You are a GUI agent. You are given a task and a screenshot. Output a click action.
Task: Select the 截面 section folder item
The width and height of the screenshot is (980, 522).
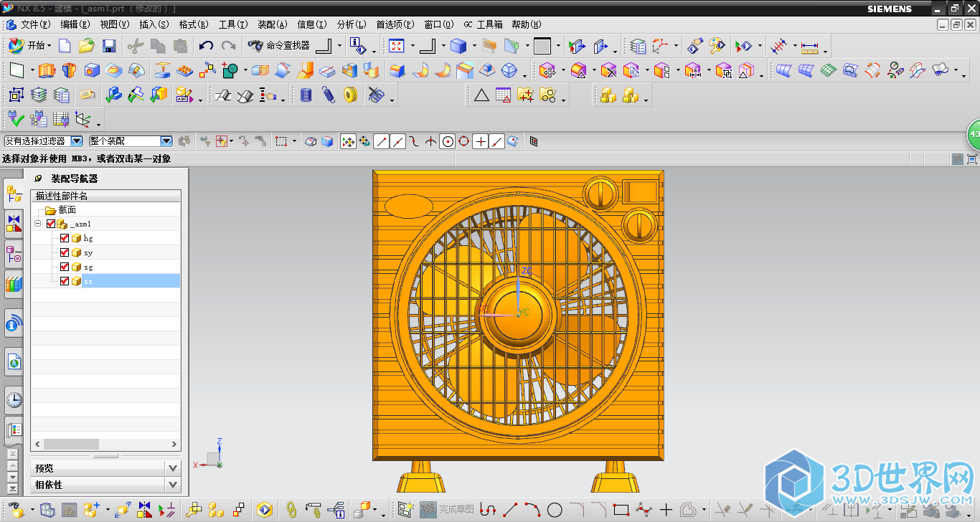click(67, 210)
